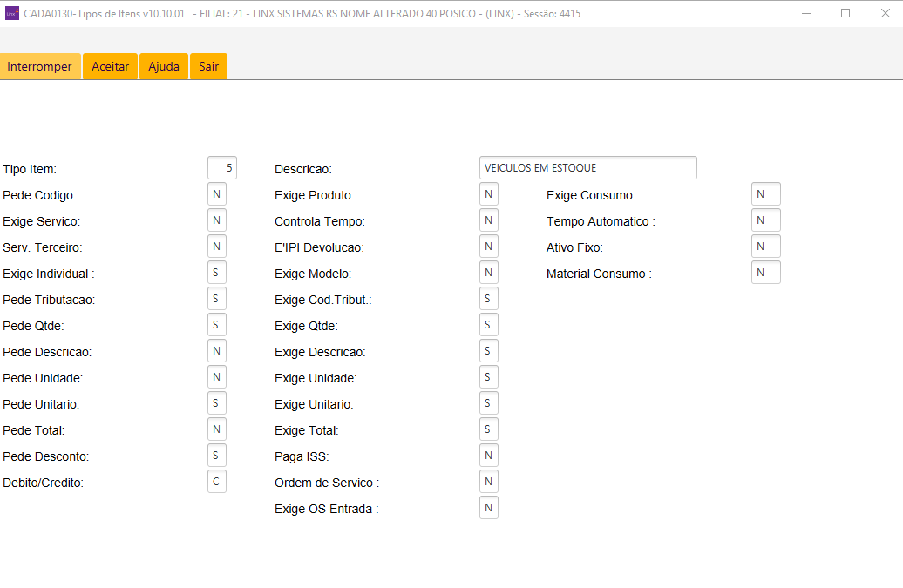
Task: Focus the Paga ISS field
Action: click(x=489, y=456)
